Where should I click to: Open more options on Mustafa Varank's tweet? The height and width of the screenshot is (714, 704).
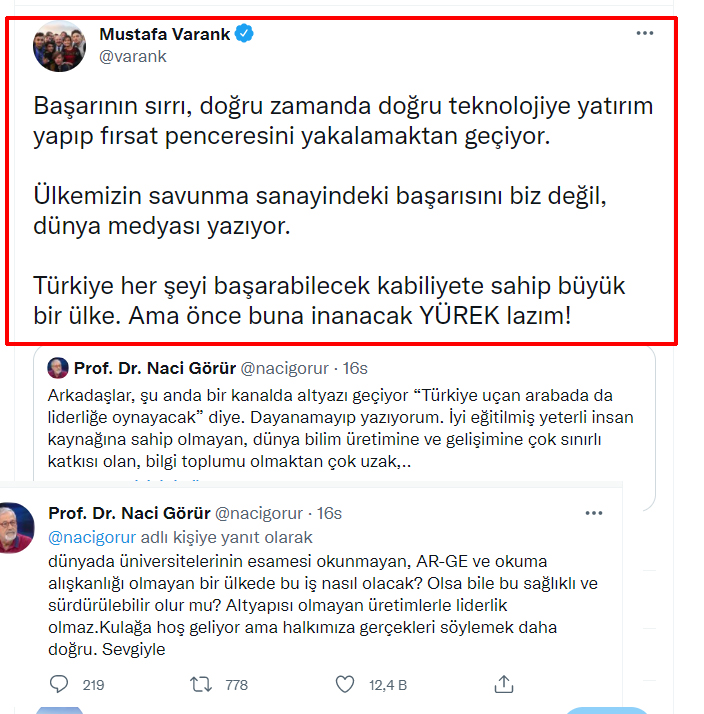645,33
